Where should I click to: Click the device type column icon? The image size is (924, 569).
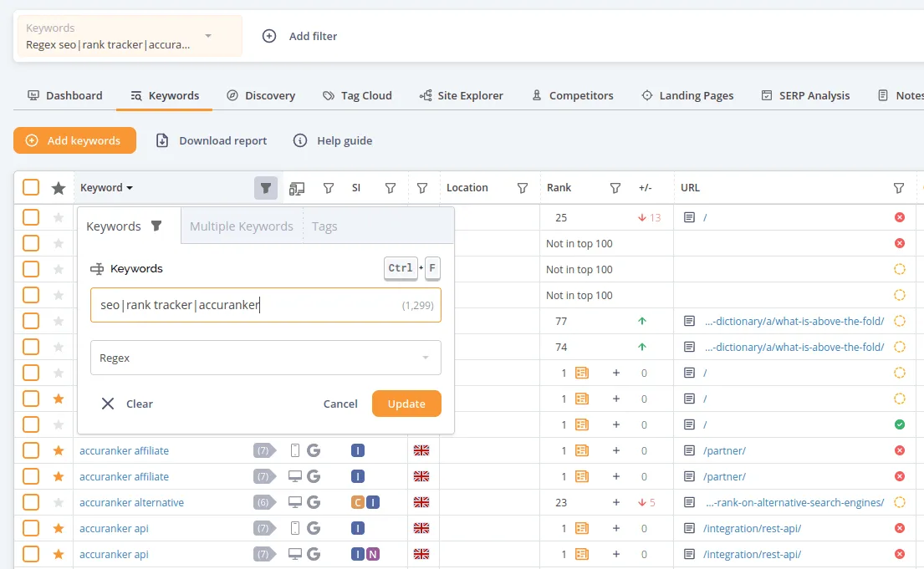(x=297, y=189)
